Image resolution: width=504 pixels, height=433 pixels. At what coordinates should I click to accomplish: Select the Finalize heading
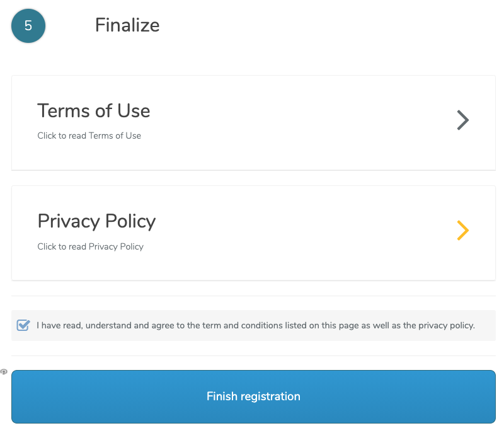pos(127,26)
